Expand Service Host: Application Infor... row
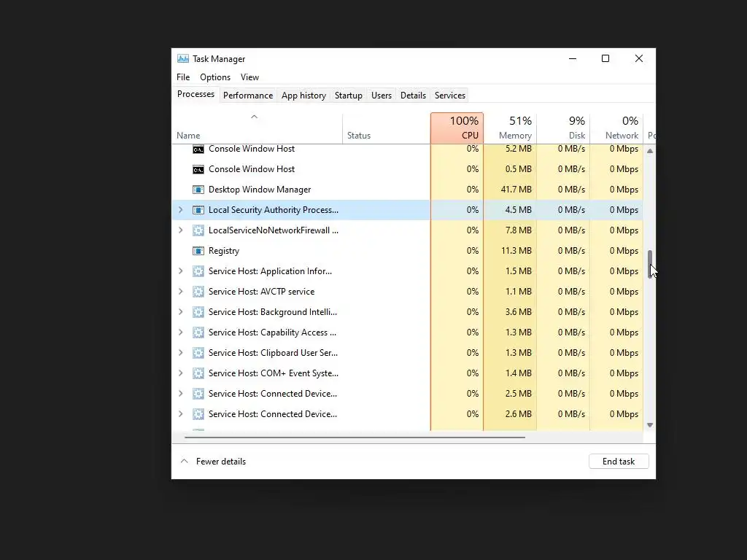This screenshot has width=747, height=560. (x=181, y=271)
